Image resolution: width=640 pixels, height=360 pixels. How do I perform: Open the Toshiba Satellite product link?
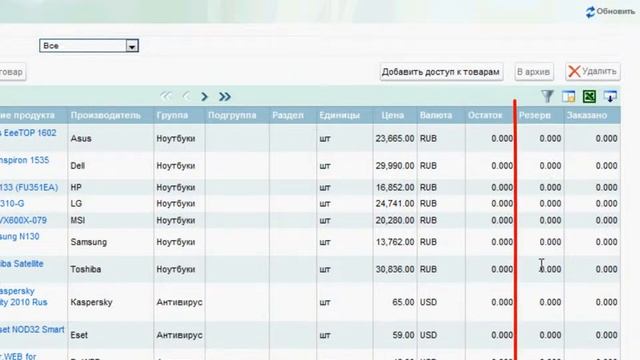click(21, 264)
